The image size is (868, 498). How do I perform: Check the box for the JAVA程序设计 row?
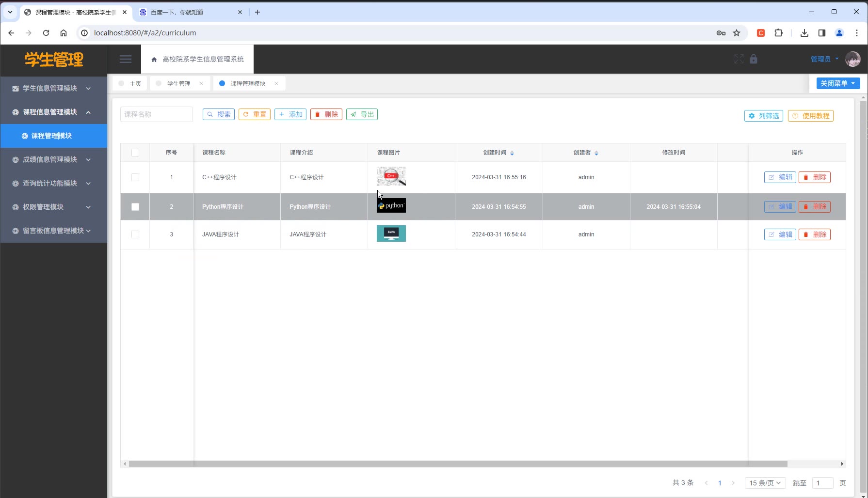135,234
